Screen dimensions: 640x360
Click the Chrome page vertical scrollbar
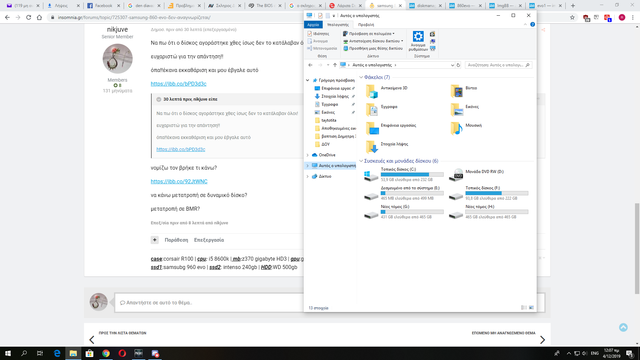pos(637,248)
